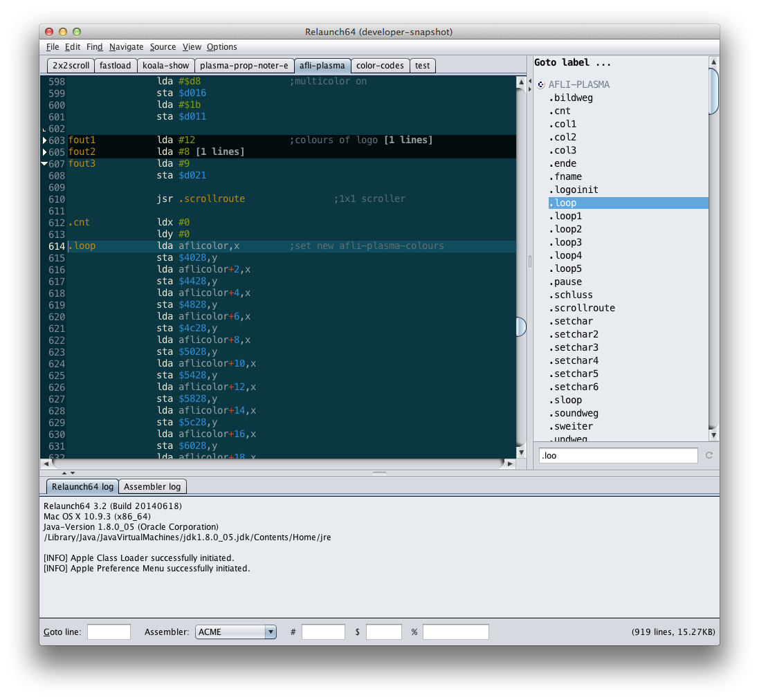
Task: Click the editor's horizontal scroll-left arrow
Action: click(46, 464)
